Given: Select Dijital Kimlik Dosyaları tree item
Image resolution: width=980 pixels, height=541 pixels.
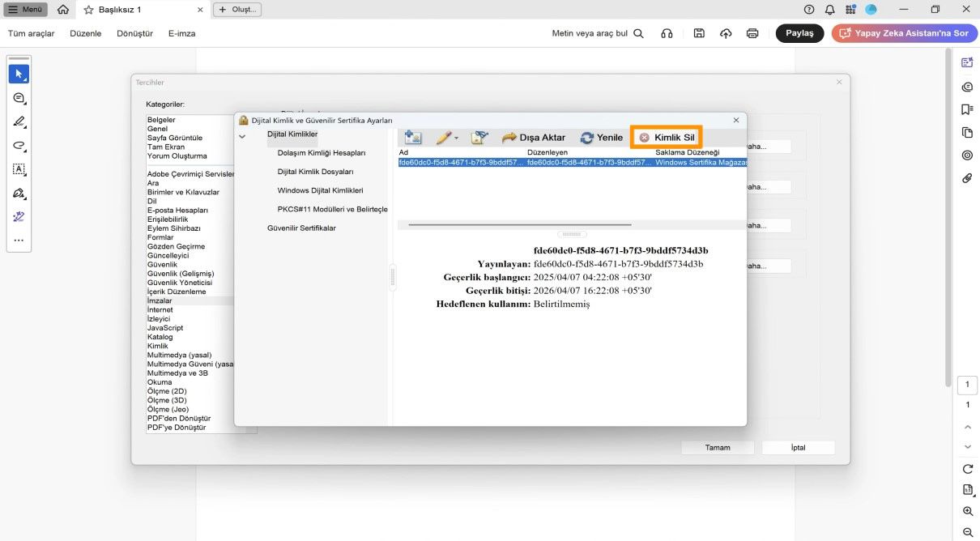Looking at the screenshot, I should coord(315,172).
